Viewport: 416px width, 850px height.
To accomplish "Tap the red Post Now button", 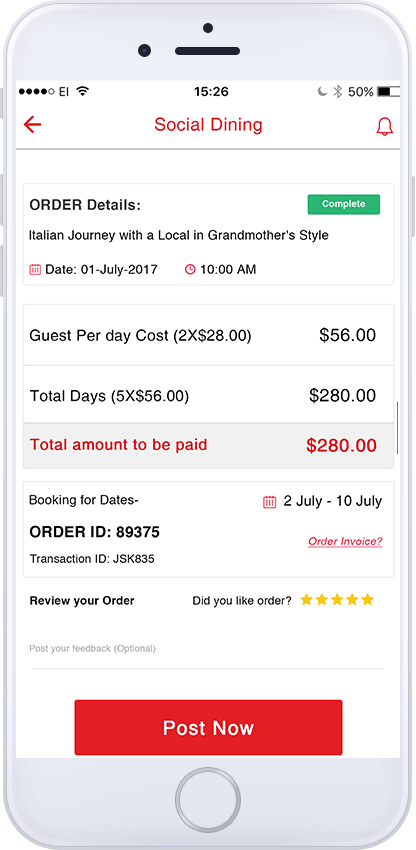I will [x=208, y=727].
